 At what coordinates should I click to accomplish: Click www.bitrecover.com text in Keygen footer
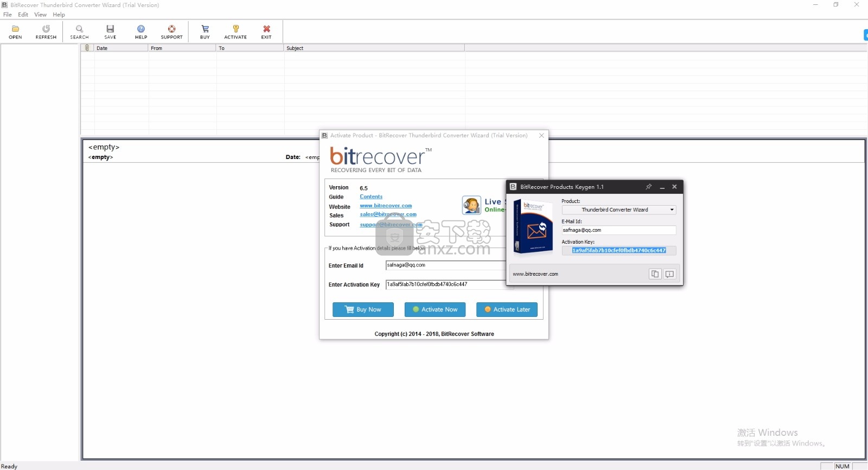coord(535,274)
